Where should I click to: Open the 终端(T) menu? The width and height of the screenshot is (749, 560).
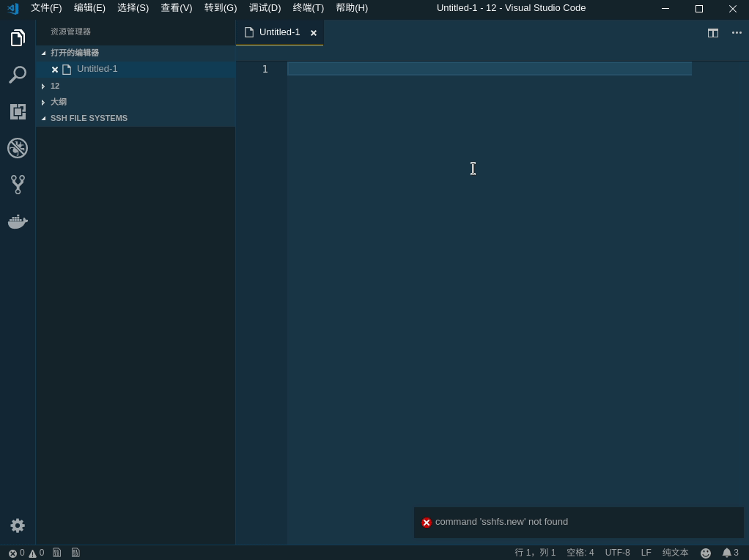click(308, 8)
